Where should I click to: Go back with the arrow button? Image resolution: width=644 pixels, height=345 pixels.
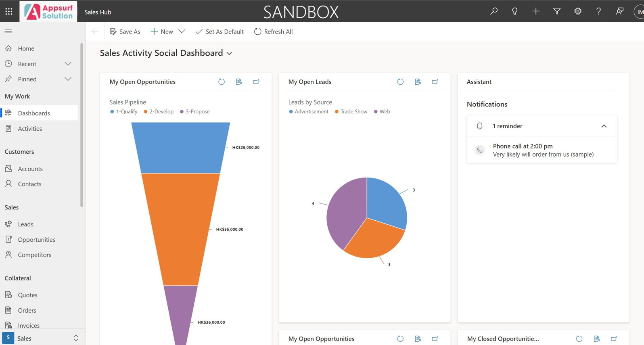[95, 31]
